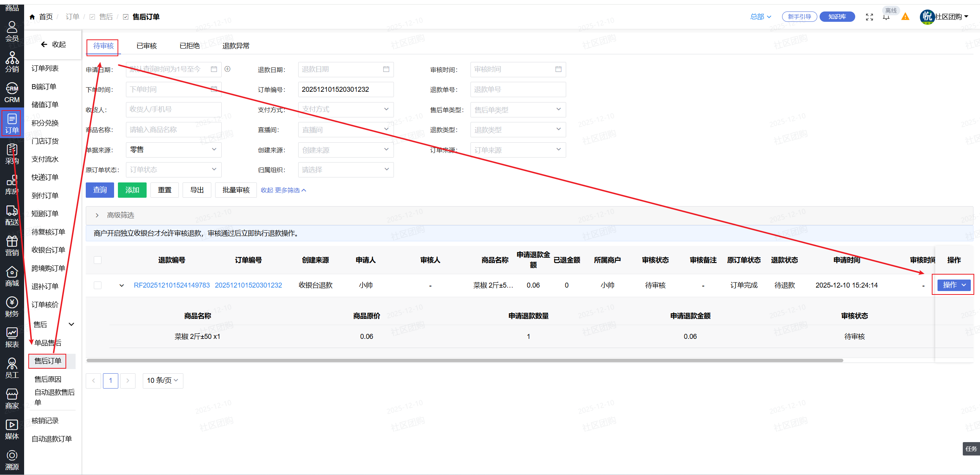Open the blue 操作 action dropdown
This screenshot has height=475, width=980.
click(x=954, y=285)
